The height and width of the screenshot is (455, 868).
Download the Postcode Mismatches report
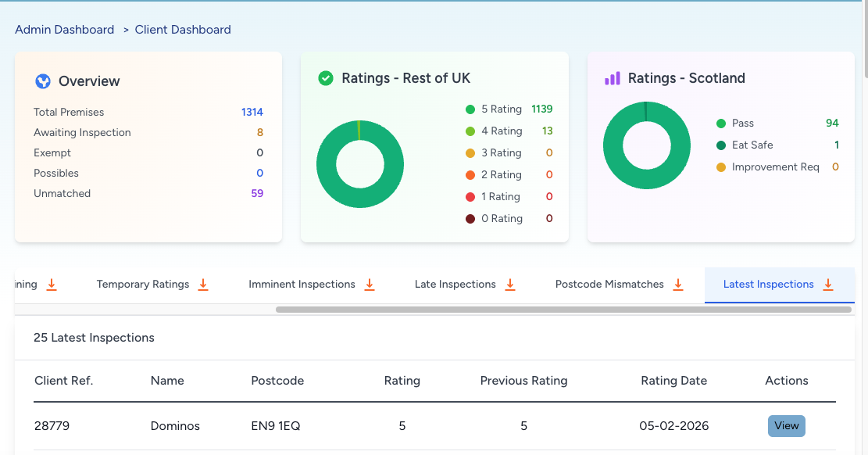click(678, 285)
